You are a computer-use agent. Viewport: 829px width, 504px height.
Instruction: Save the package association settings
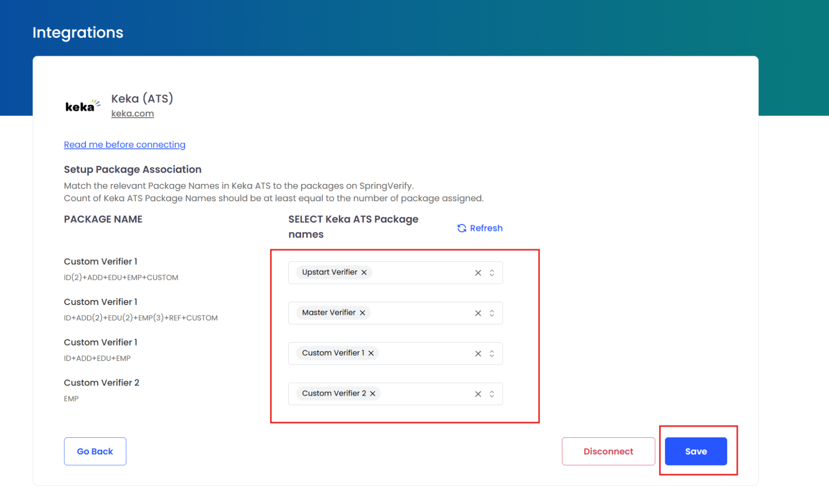(695, 451)
